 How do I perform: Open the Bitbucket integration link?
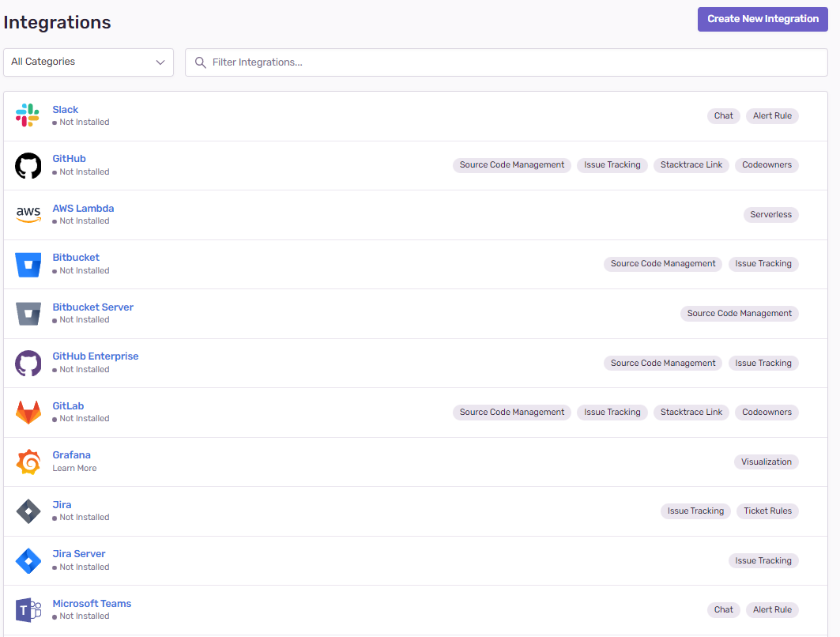pyautogui.click(x=76, y=258)
